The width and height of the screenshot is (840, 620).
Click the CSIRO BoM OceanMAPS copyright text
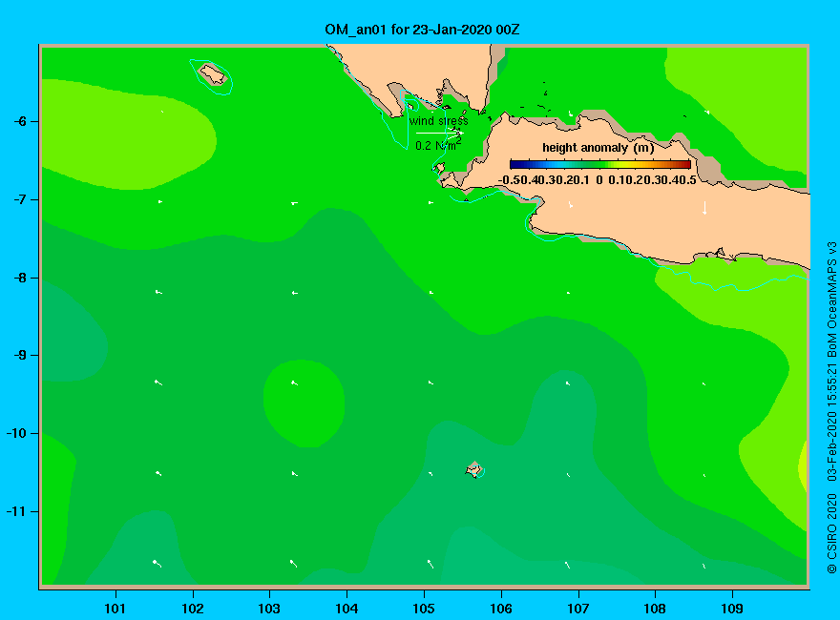click(x=831, y=407)
